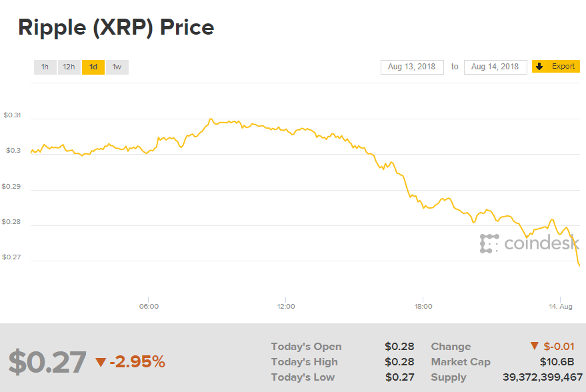The image size is (586, 392).
Task: Click the Export download arrow icon
Action: pyautogui.click(x=539, y=67)
